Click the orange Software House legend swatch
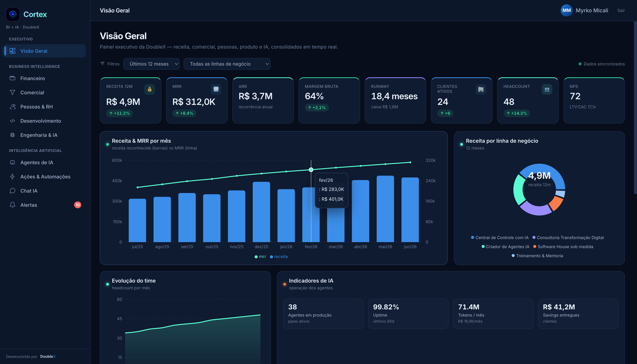Viewport: 637px width, 364px height. coord(535,246)
